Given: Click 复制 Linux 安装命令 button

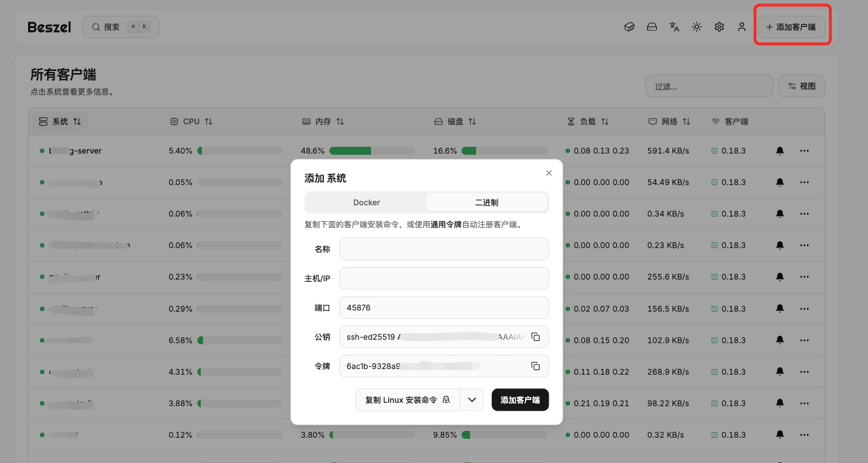Looking at the screenshot, I should pyautogui.click(x=408, y=400).
